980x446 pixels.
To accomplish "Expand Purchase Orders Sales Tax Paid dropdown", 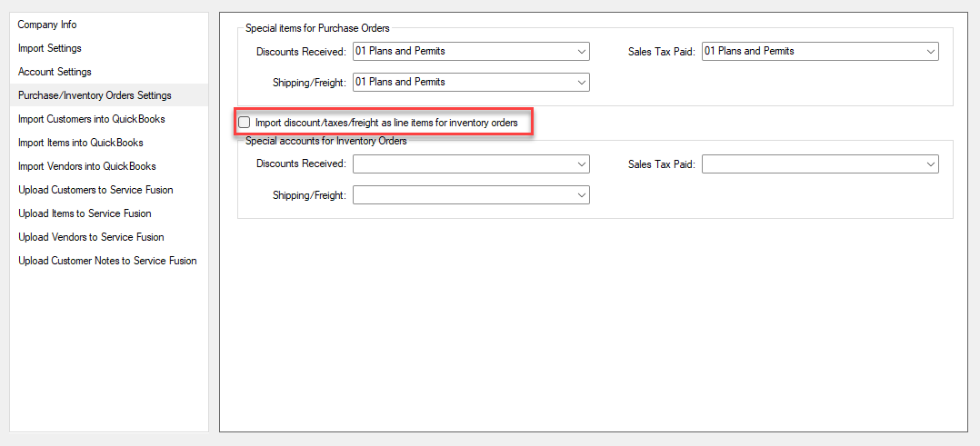I will point(821,51).
